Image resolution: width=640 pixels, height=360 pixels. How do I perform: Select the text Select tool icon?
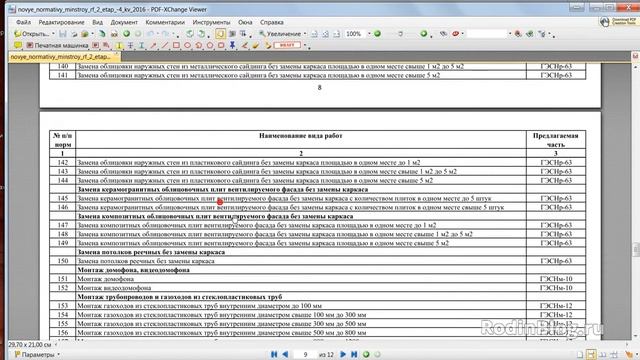point(243,34)
